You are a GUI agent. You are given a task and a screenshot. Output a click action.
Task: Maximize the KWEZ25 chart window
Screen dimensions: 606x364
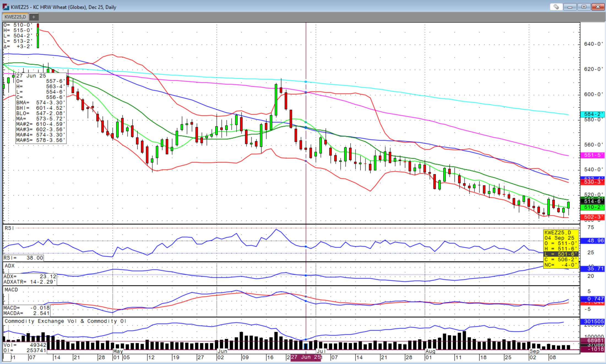(x=584, y=7)
